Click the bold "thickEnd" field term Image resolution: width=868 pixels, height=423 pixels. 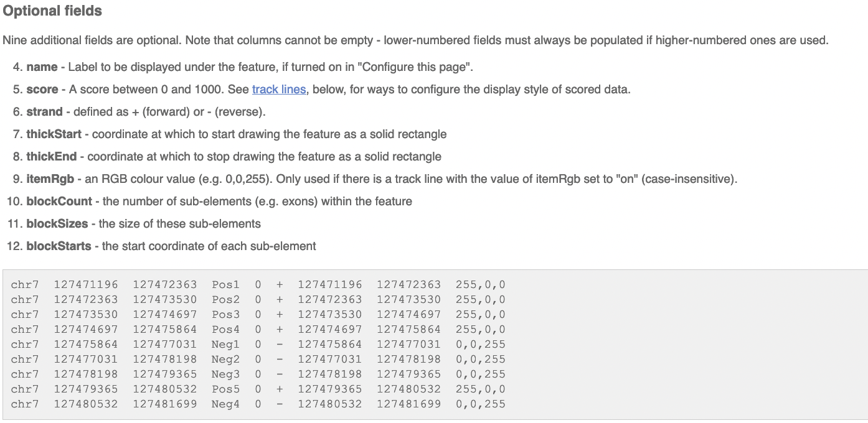52,156
